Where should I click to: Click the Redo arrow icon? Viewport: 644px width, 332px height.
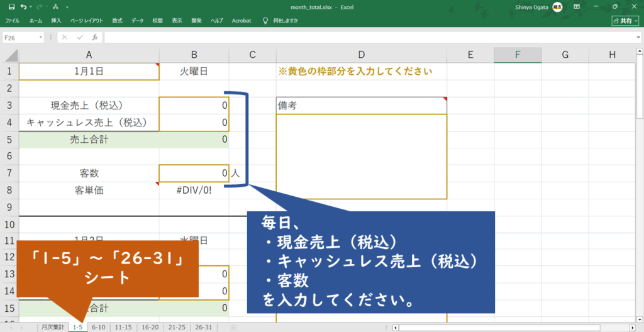click(x=40, y=6)
